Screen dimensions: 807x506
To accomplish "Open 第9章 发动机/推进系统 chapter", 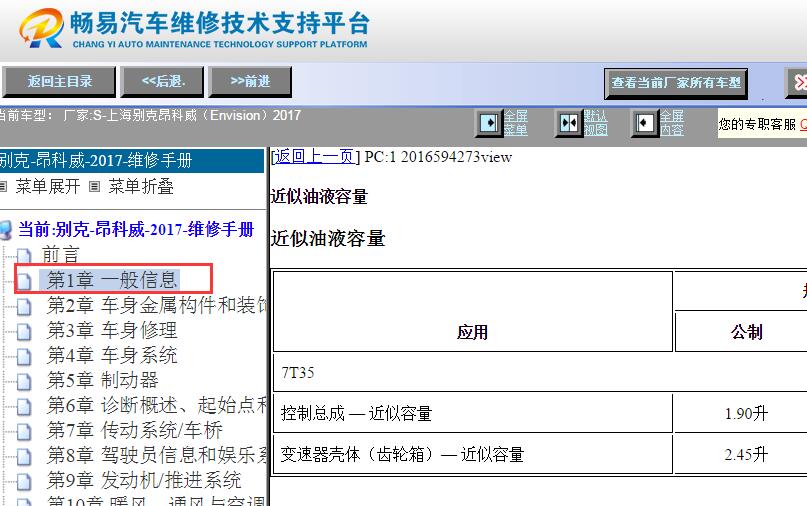I will click(x=144, y=480).
